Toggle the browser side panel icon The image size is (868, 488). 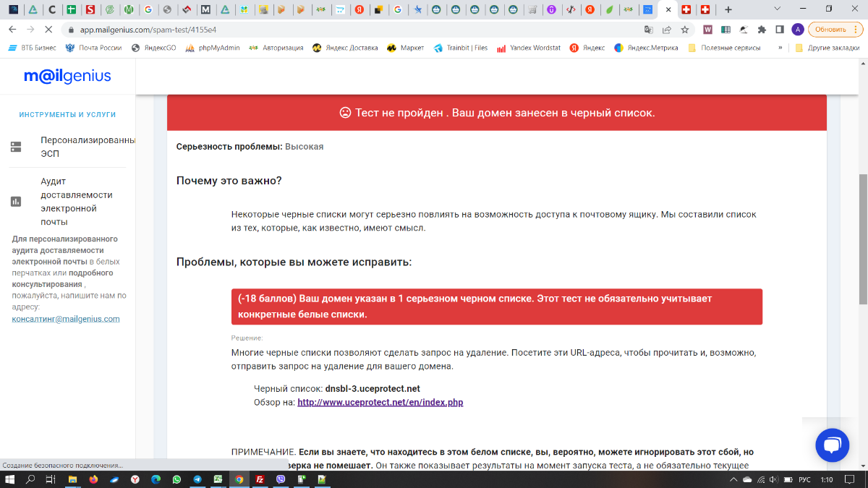pyautogui.click(x=780, y=30)
